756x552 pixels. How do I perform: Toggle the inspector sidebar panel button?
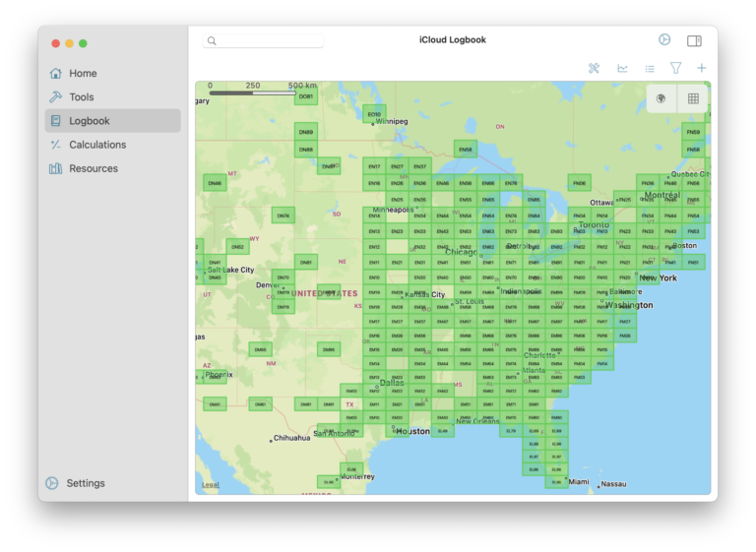[694, 40]
